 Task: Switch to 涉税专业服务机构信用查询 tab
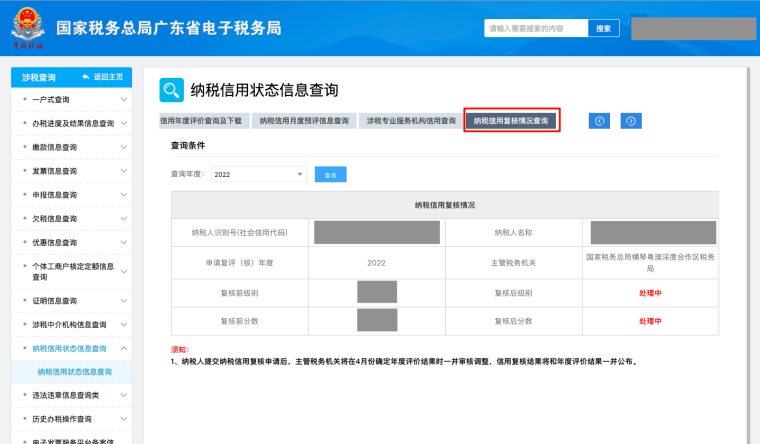[x=411, y=121]
